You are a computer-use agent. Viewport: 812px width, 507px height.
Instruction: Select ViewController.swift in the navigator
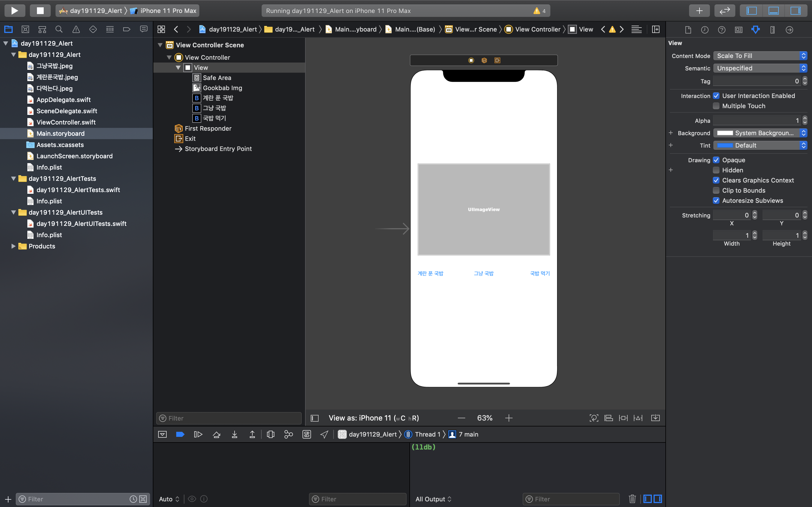point(66,123)
